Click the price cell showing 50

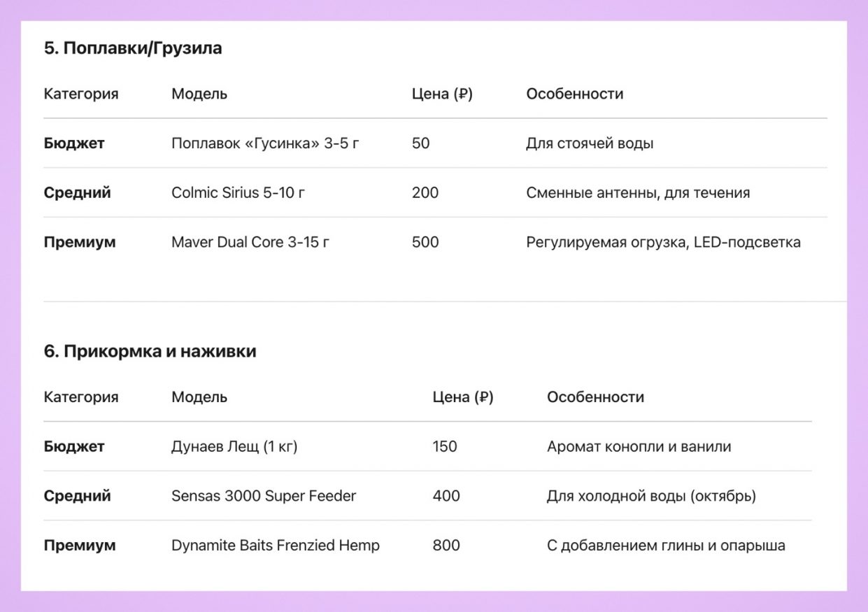[x=421, y=143]
